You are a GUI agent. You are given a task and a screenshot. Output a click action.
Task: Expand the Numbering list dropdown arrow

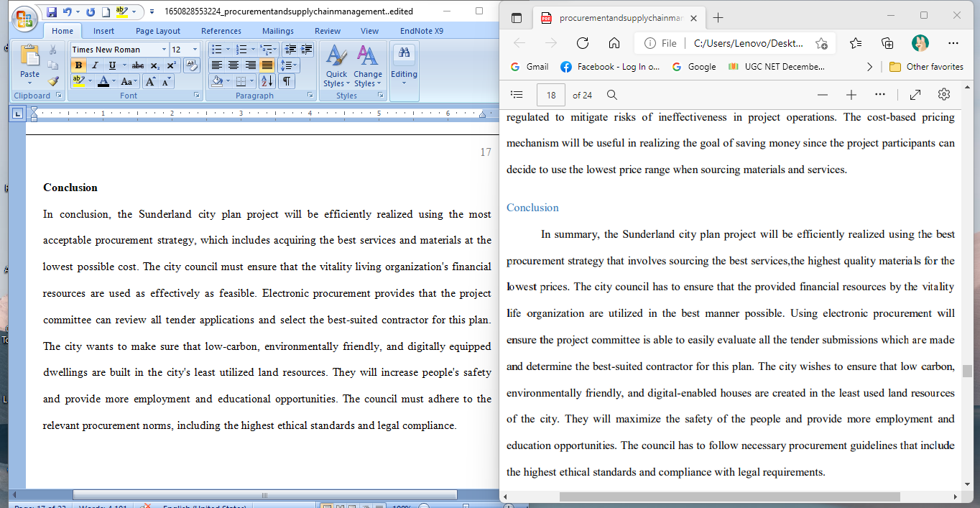click(x=253, y=50)
